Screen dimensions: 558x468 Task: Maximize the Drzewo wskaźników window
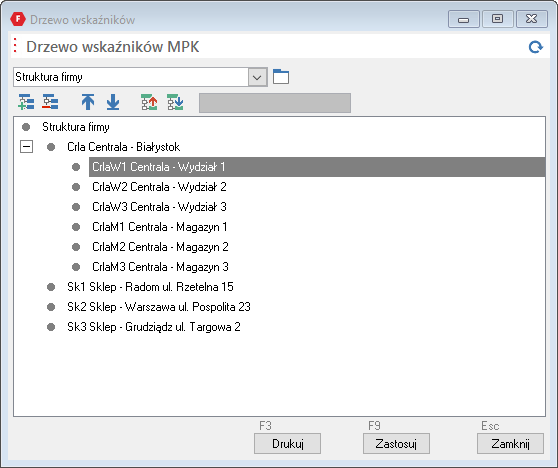[x=498, y=19]
